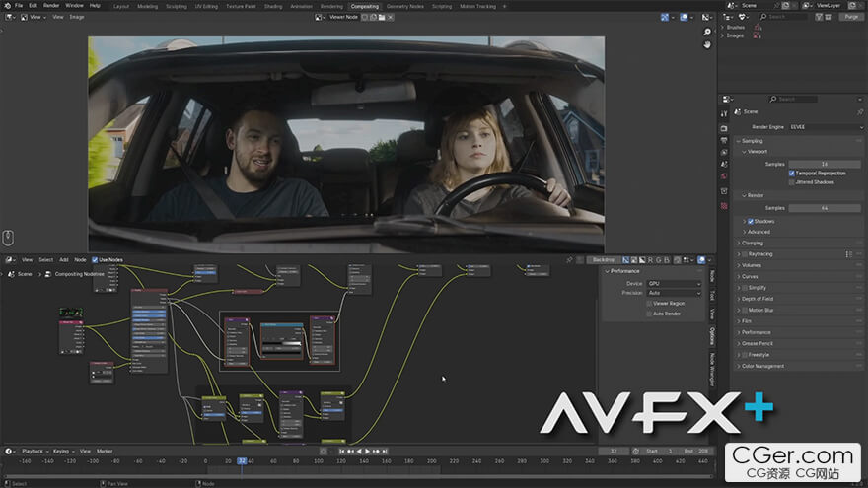The image size is (868, 488).
Task: Open the Viewer Node image field
Action: [x=344, y=17]
